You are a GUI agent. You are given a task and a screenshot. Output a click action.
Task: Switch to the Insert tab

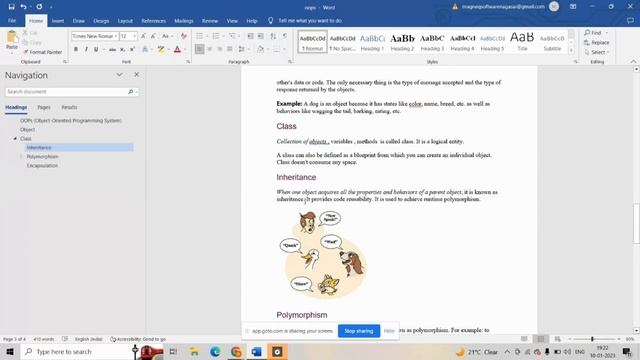pyautogui.click(x=58, y=20)
